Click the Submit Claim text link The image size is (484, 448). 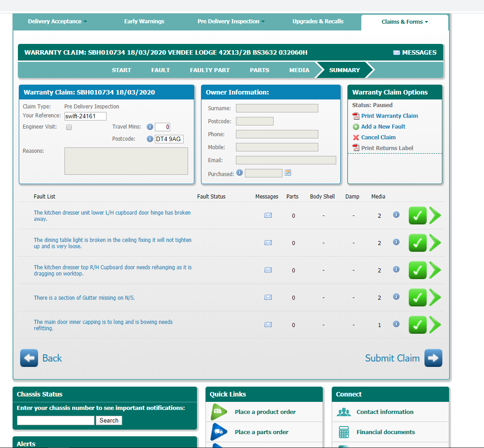click(392, 358)
